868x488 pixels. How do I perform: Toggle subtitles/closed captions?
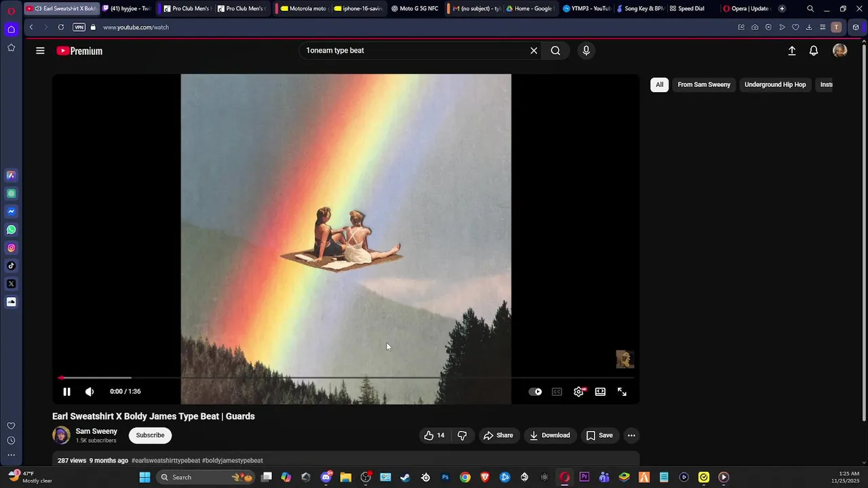(557, 392)
